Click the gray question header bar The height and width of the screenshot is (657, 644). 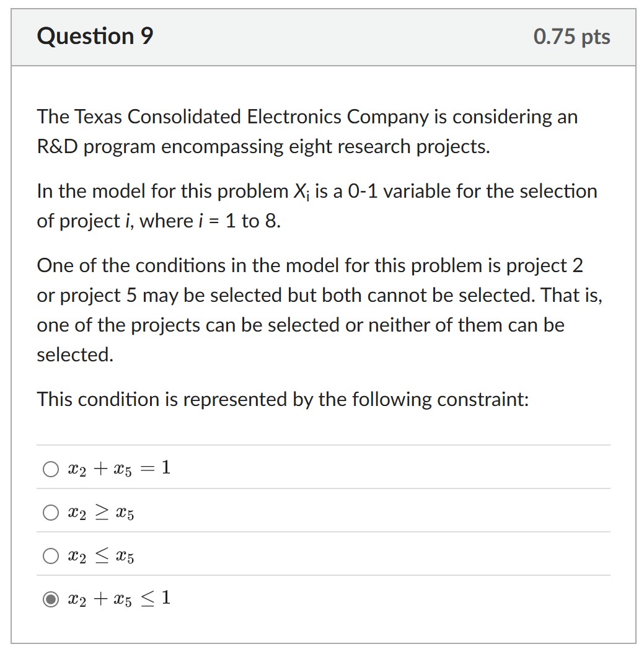(322, 37)
